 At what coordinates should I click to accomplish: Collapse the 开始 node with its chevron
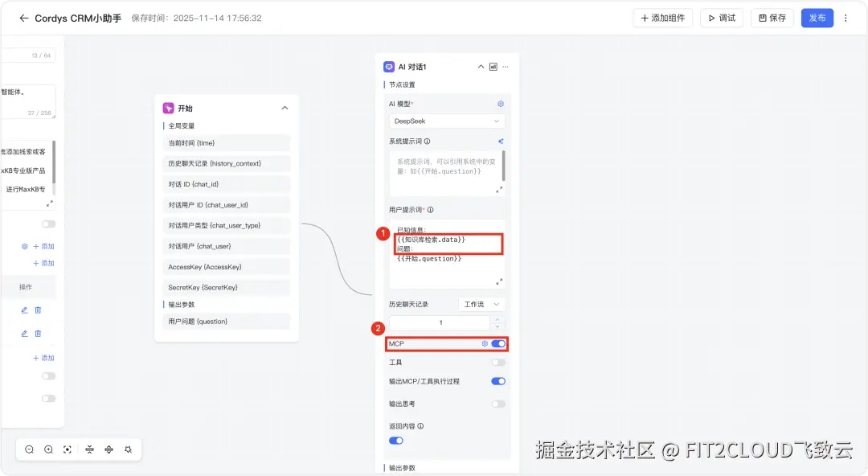[x=285, y=108]
